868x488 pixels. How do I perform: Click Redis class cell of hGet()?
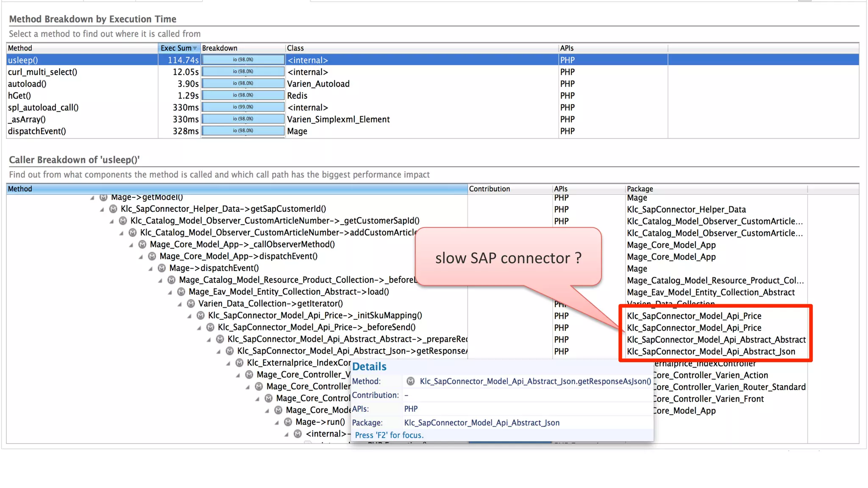pyautogui.click(x=297, y=96)
